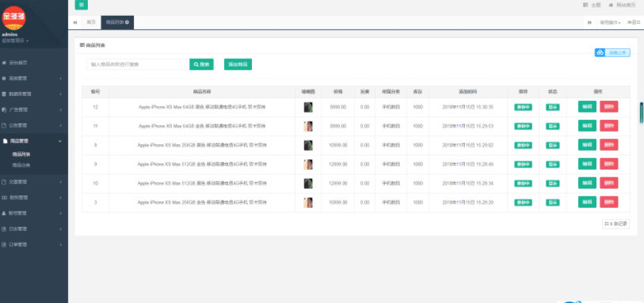Toggle the 推荐中 badge in row 11
644x303 pixels.
[x=523, y=126]
